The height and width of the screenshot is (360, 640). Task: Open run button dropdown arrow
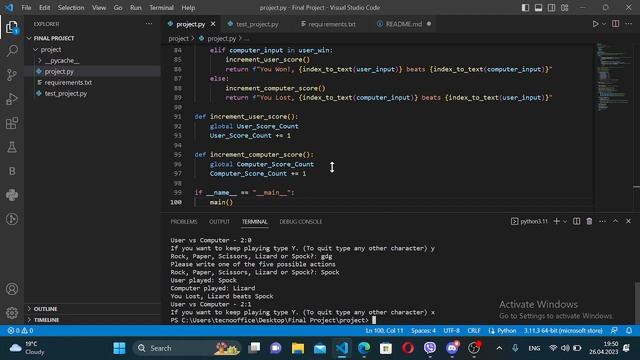[604, 24]
